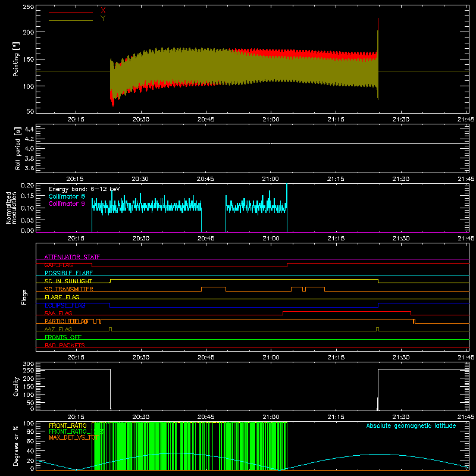Click the Quality axis label

point(16,386)
